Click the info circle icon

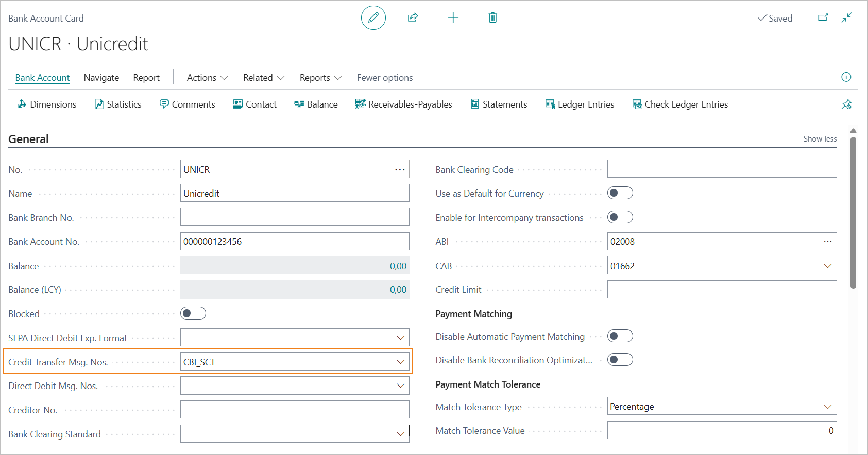click(846, 77)
